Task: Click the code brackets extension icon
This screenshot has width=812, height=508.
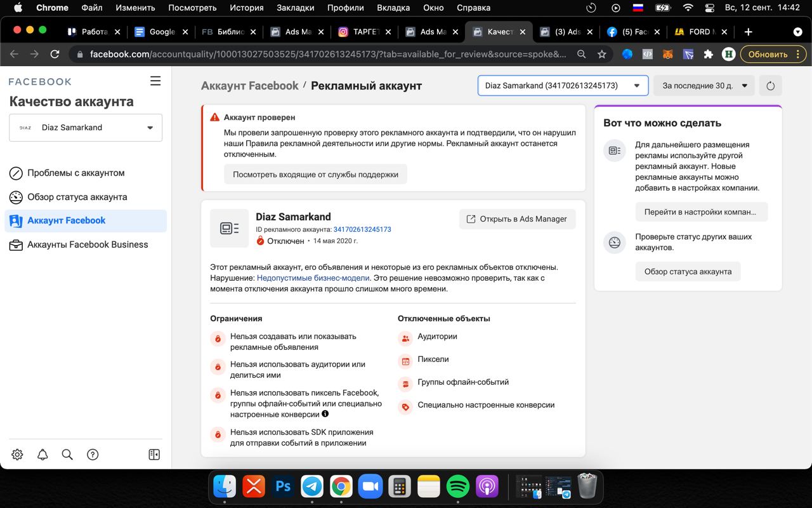Action: point(647,55)
